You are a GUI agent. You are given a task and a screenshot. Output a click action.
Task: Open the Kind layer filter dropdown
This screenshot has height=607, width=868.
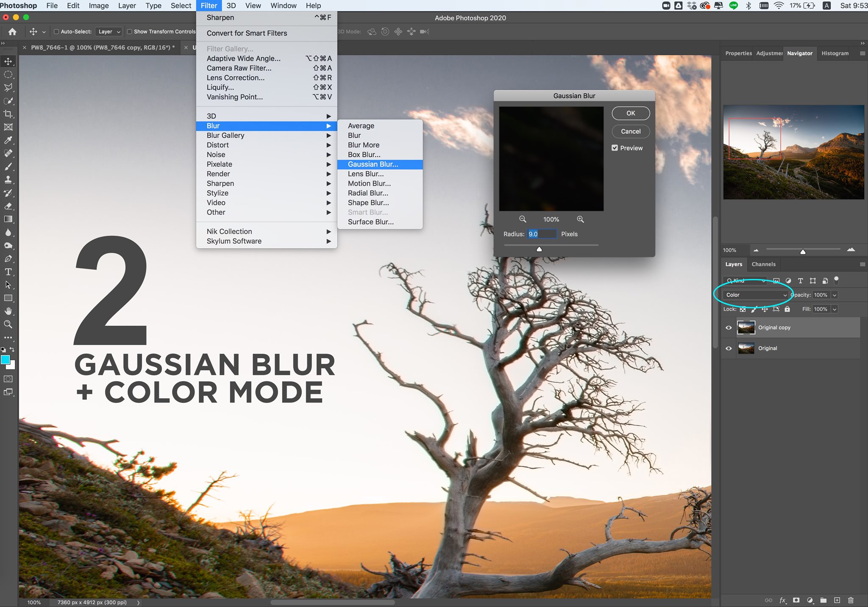pos(746,281)
